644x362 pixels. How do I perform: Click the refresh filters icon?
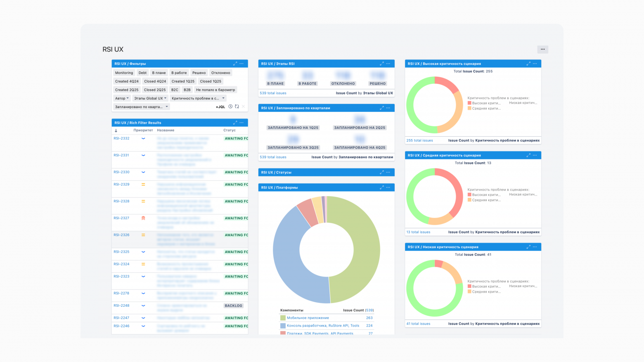pos(237,106)
